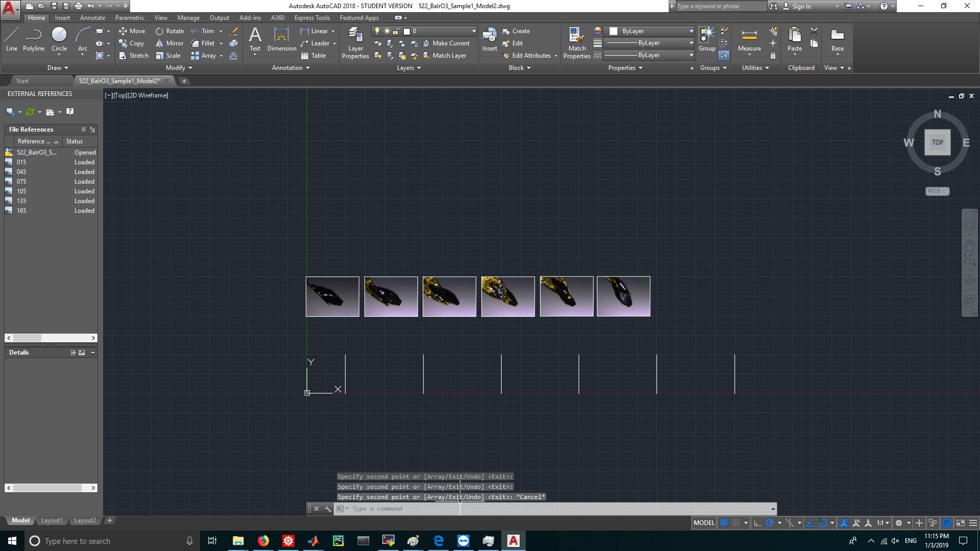Click Match Properties tool

point(577,43)
